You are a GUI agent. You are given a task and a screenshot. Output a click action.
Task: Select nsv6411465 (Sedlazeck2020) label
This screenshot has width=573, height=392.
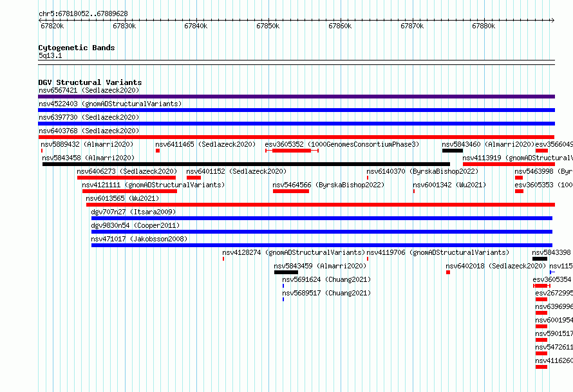coord(205,144)
